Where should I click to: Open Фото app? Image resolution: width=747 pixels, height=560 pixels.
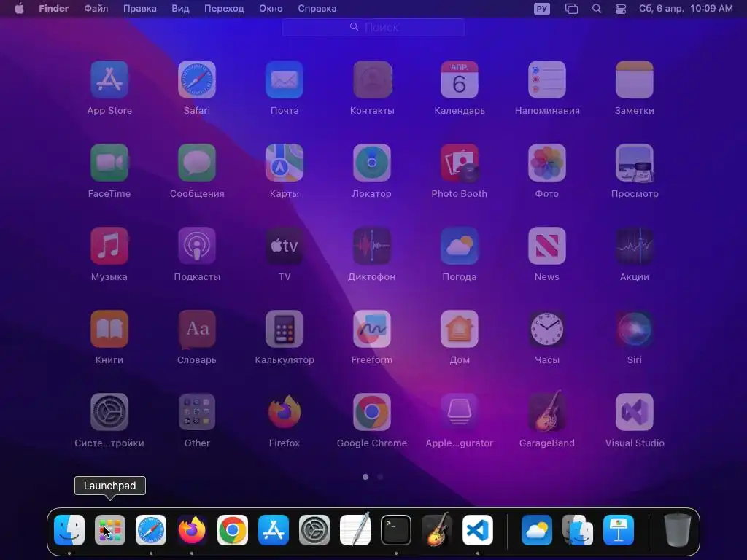pyautogui.click(x=547, y=163)
